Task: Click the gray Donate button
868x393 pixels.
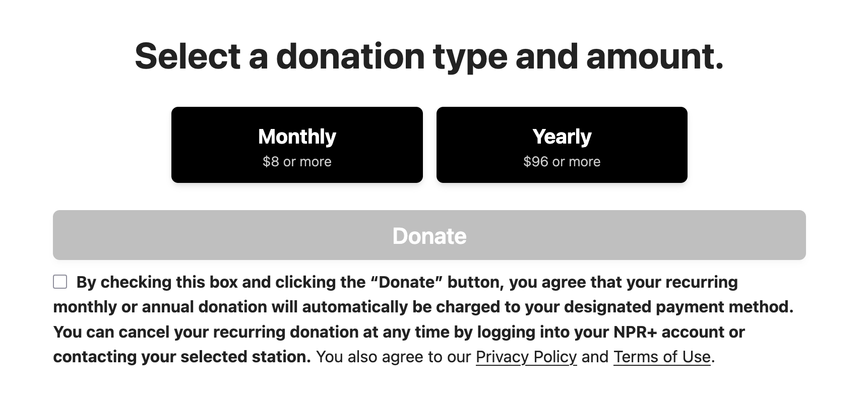Action: pyautogui.click(x=429, y=235)
